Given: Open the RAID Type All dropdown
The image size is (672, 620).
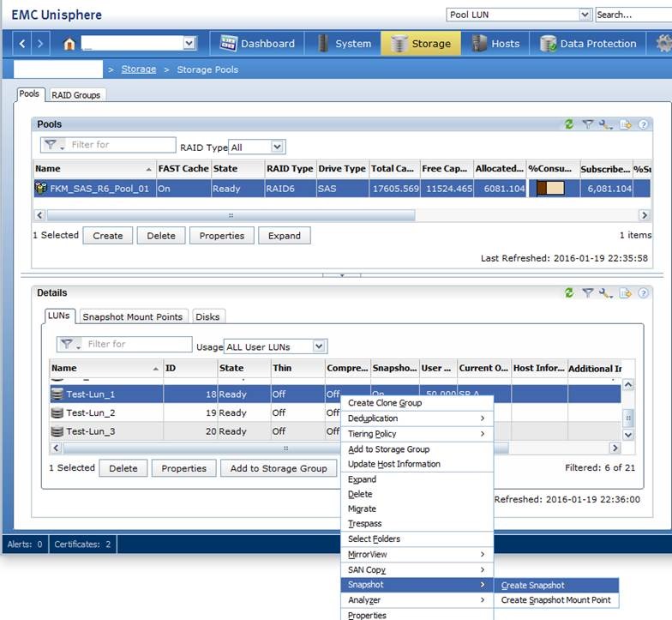Looking at the screenshot, I should (278, 147).
